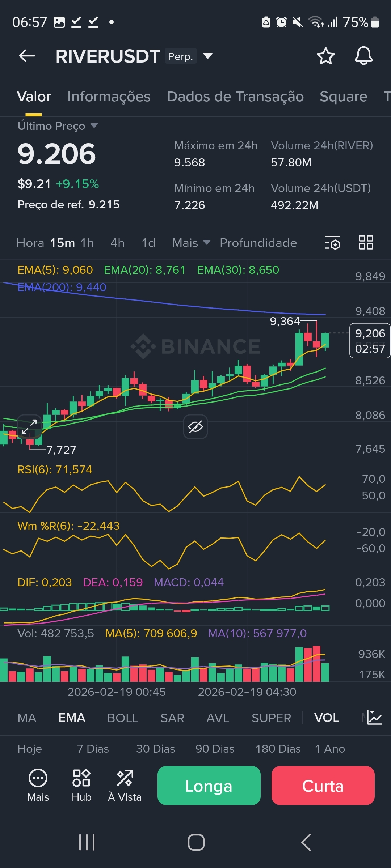
Task: Tap the red Curta button
Action: click(x=323, y=786)
